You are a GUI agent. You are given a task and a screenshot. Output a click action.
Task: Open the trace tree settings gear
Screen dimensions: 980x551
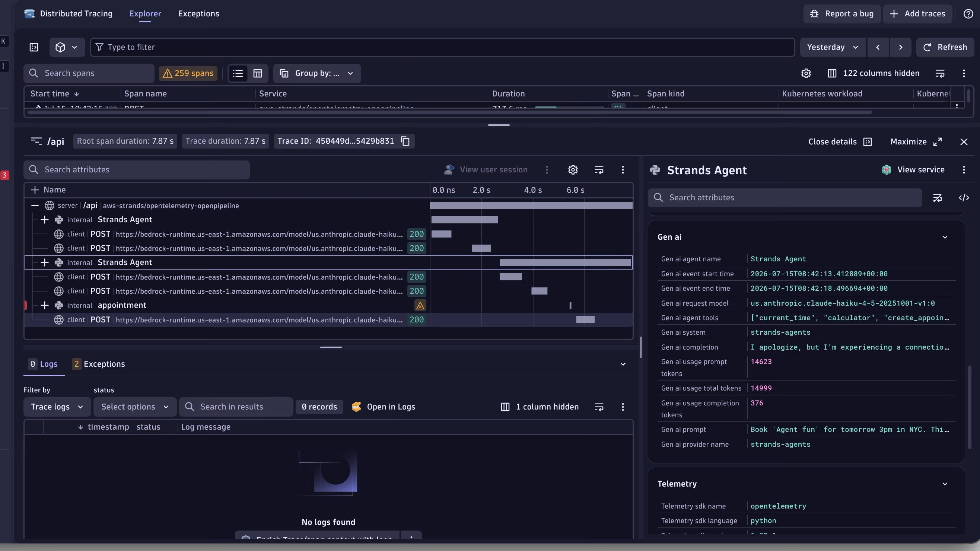[x=573, y=170]
